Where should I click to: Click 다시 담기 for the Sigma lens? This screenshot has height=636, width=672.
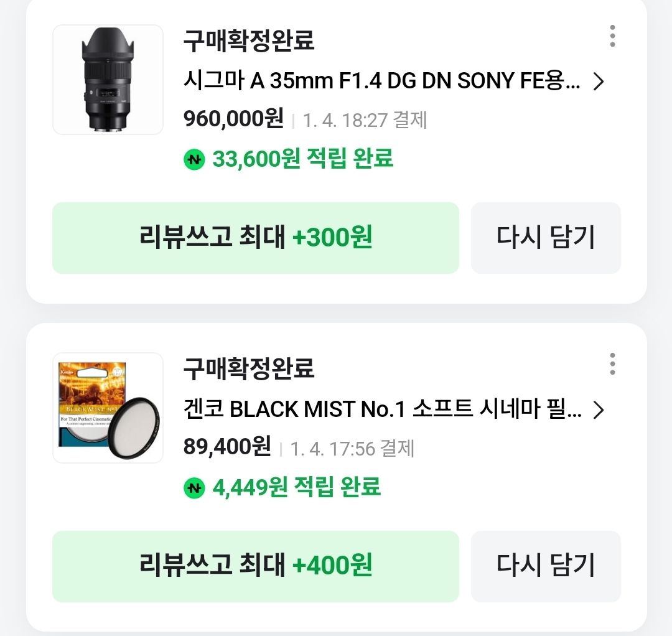[x=546, y=238]
